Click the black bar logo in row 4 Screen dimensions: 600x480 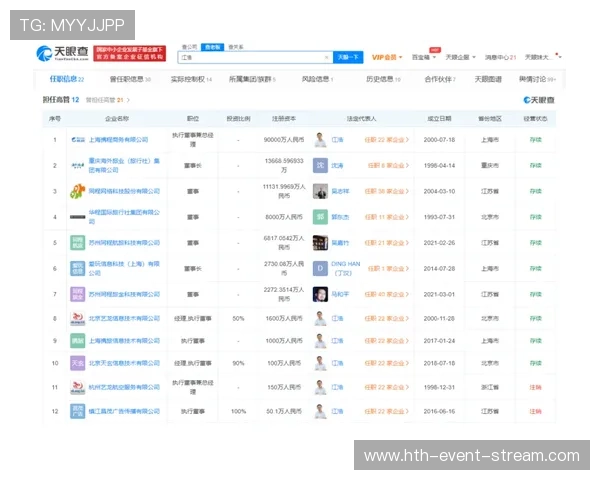coord(78,217)
